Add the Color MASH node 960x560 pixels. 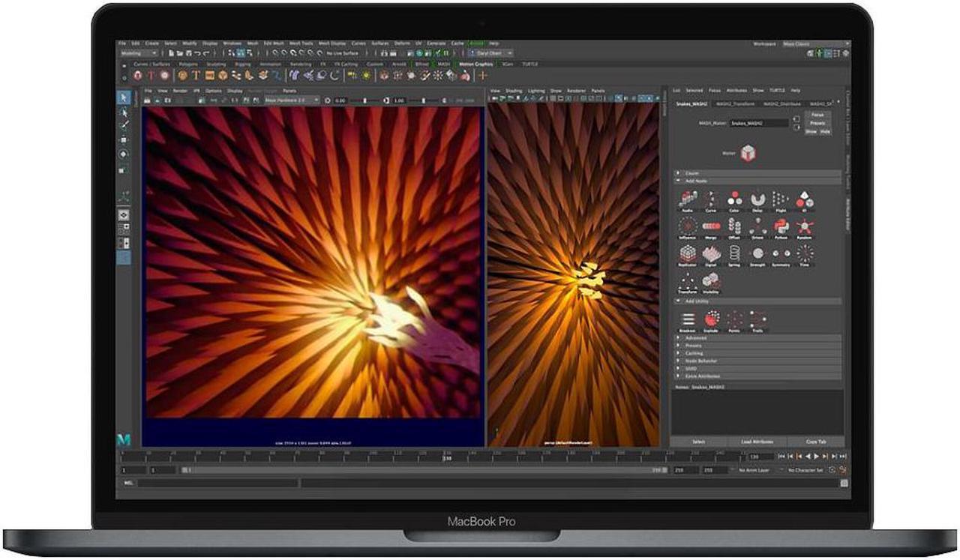[x=734, y=200]
